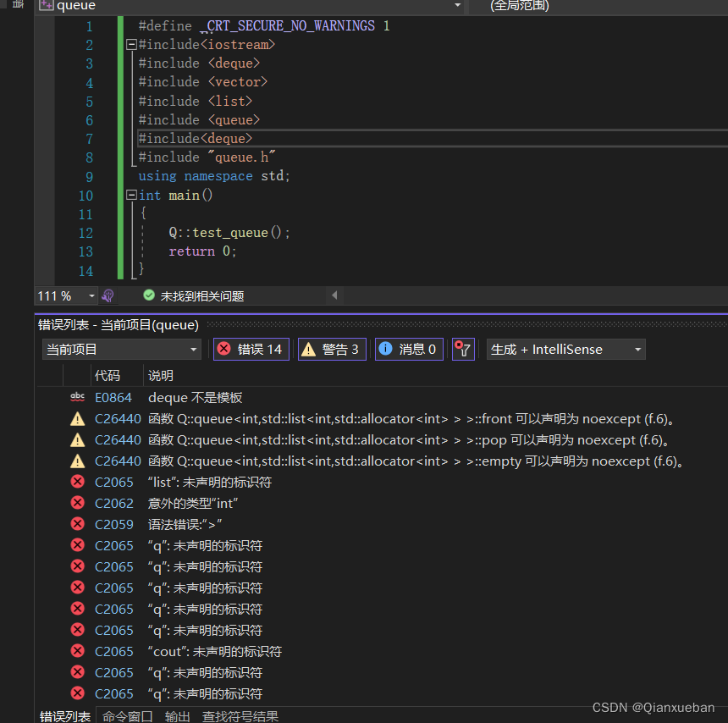Screen dimensions: 728x723
Task: Click the #include<deque> code on line 7
Action: pyautogui.click(x=196, y=138)
